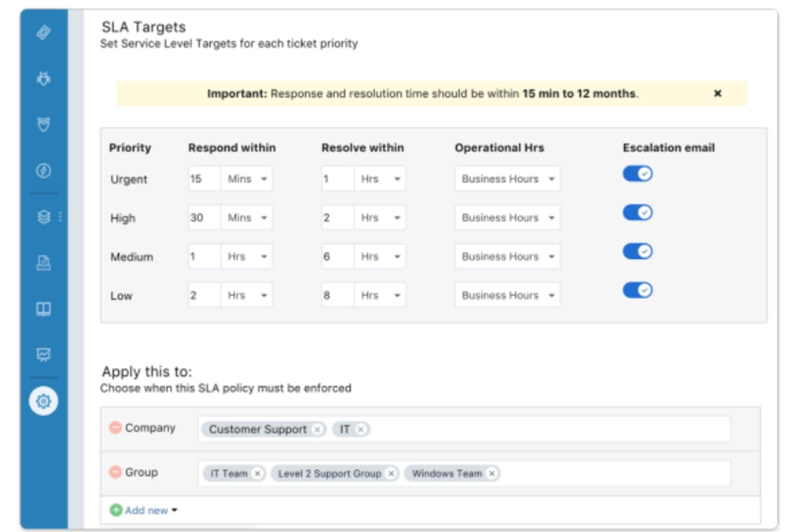The image size is (798, 532).
Task: Remove the Group condition row
Action: coord(115,472)
